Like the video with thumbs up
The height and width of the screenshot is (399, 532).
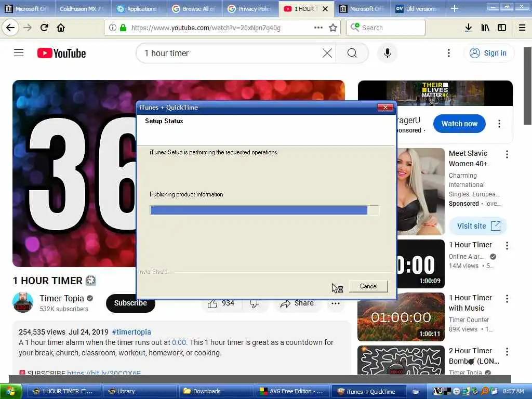coord(221,303)
